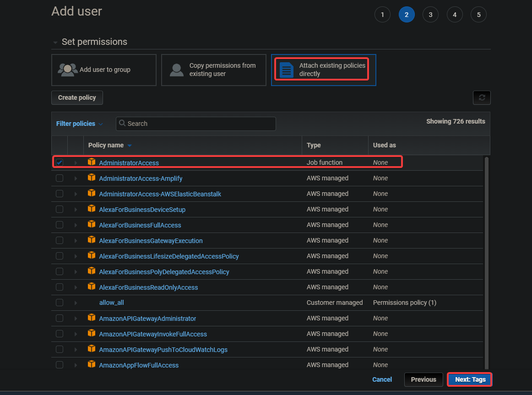Open the allow_all policy link
The image size is (532, 395).
click(111, 303)
